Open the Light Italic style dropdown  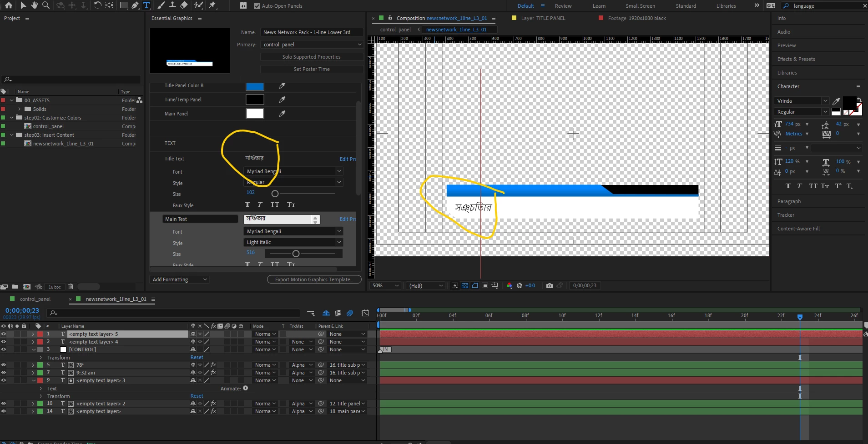pos(293,242)
